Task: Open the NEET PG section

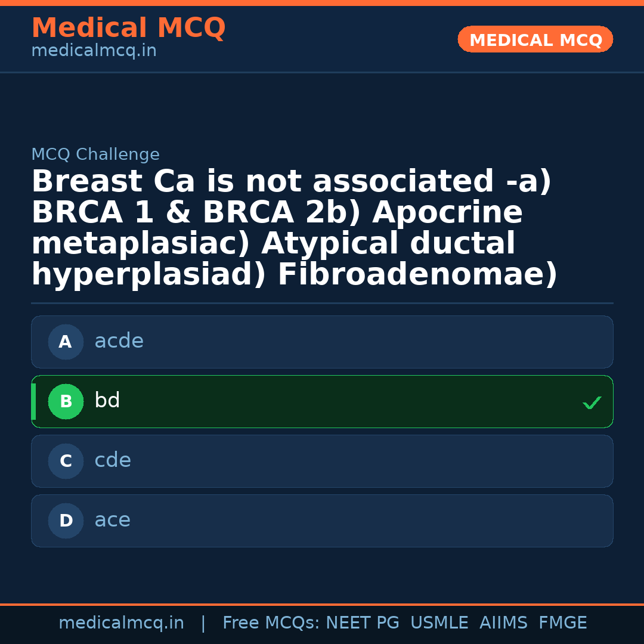Action: point(362,623)
